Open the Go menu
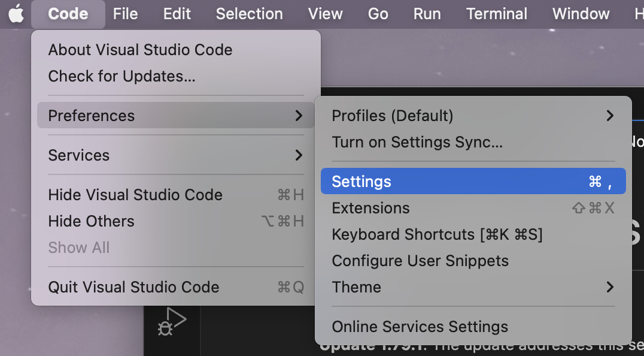Screen dimensions: 644x356 [x=378, y=14]
